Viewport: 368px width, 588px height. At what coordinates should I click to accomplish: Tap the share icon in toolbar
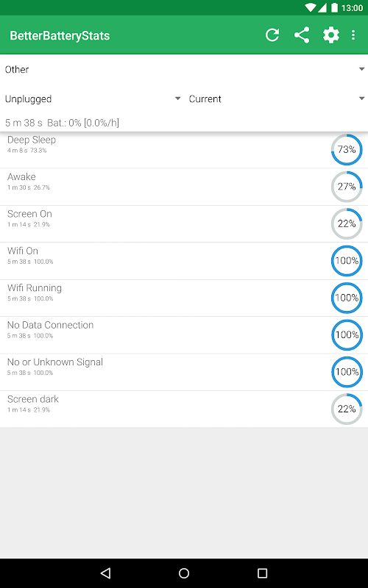[x=302, y=35]
